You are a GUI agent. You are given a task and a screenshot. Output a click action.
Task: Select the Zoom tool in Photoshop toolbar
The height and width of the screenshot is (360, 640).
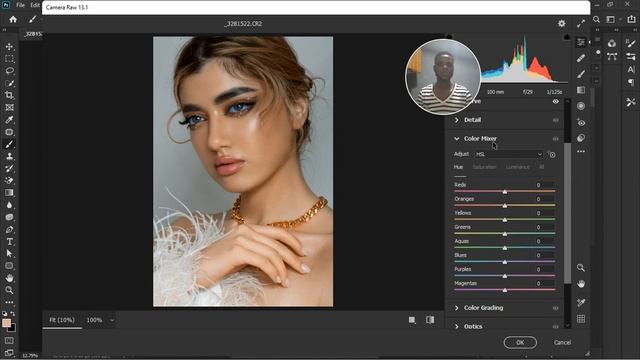9,290
